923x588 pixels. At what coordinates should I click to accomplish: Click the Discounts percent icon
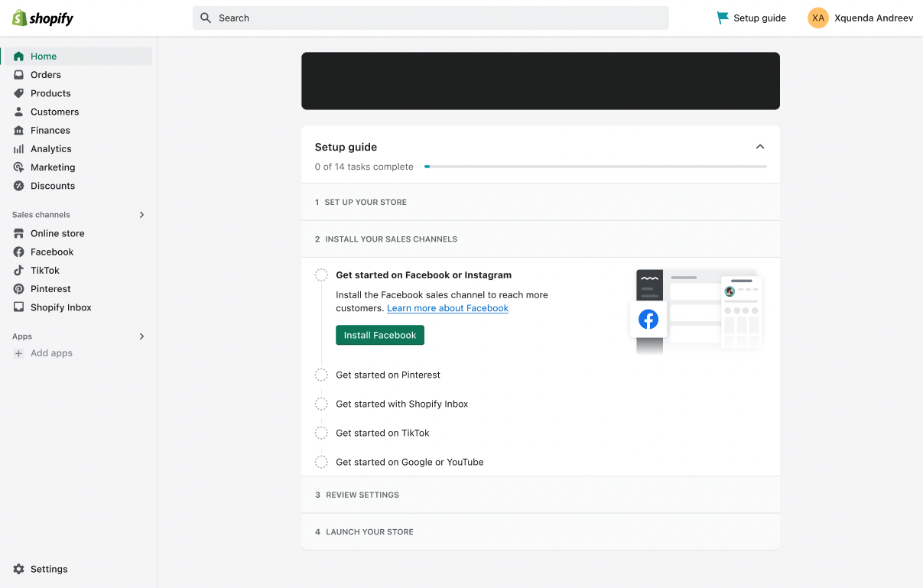point(19,186)
